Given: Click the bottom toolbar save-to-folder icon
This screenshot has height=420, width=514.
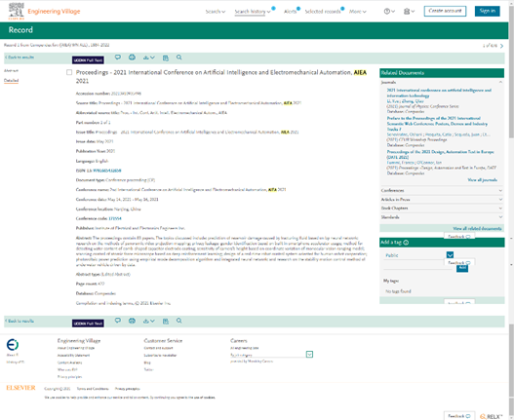Looking at the screenshot, I should pyautogui.click(x=166, y=322).
